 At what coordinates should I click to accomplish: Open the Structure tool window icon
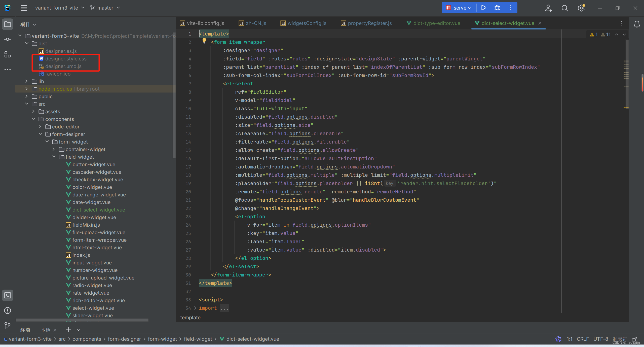coord(8,54)
